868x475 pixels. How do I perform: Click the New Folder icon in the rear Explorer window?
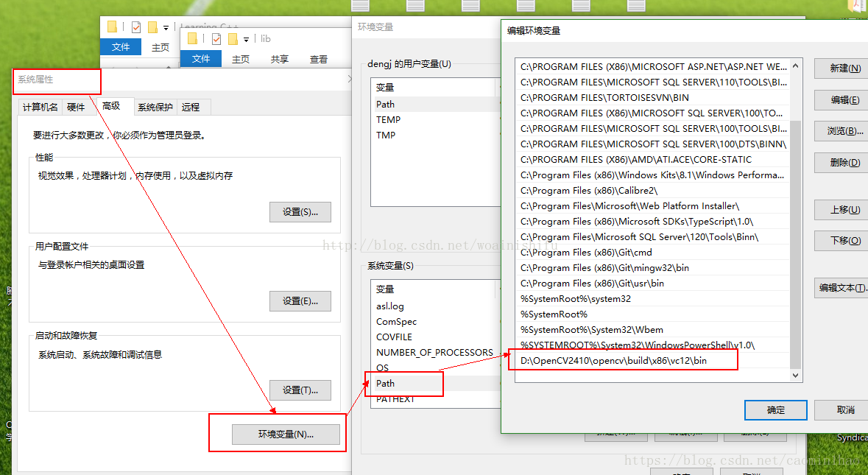coord(153,27)
